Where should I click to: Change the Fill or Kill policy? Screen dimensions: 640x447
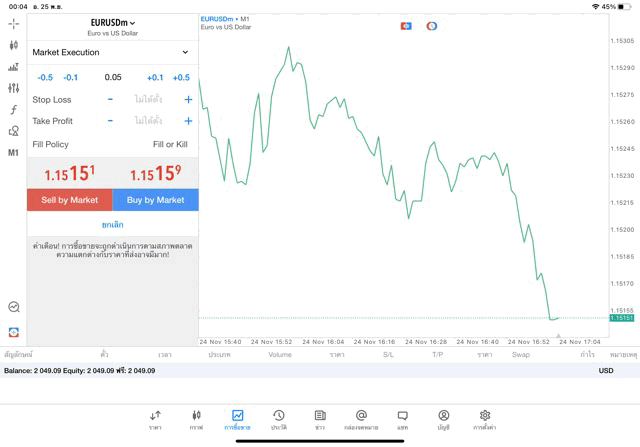tap(169, 144)
